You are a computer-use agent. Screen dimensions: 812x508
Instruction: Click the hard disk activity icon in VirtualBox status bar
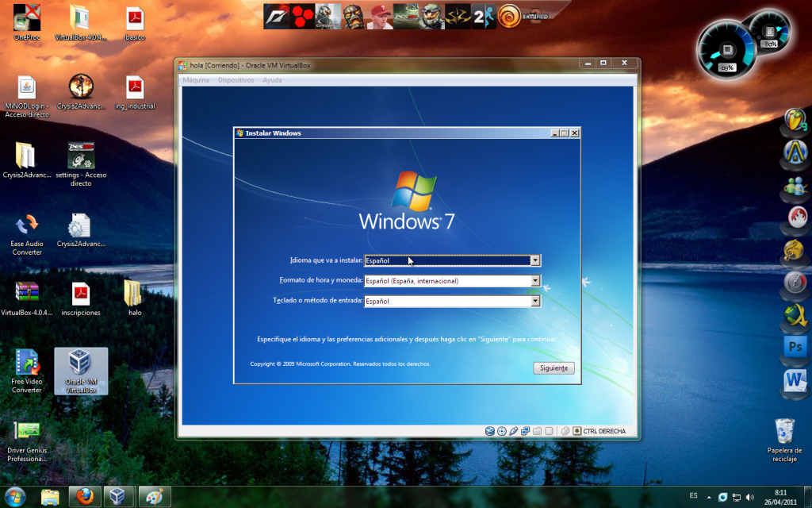point(489,431)
